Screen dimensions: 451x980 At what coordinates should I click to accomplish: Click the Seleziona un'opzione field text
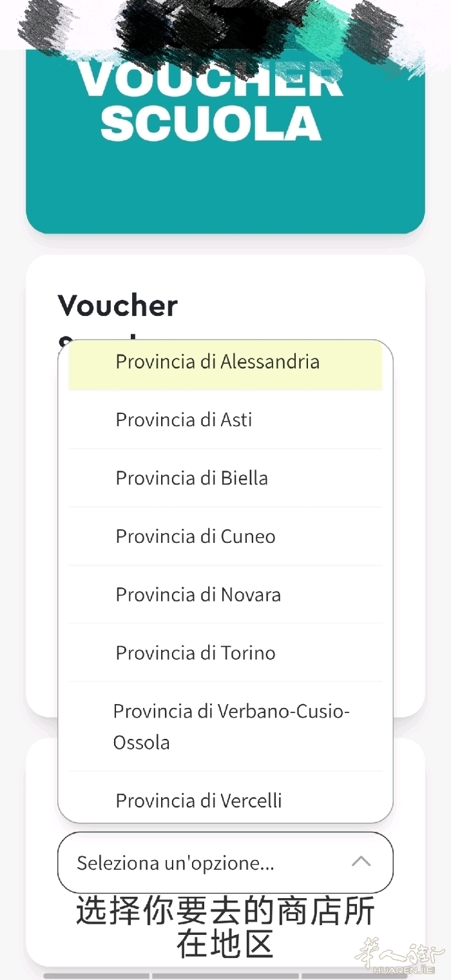point(175,863)
